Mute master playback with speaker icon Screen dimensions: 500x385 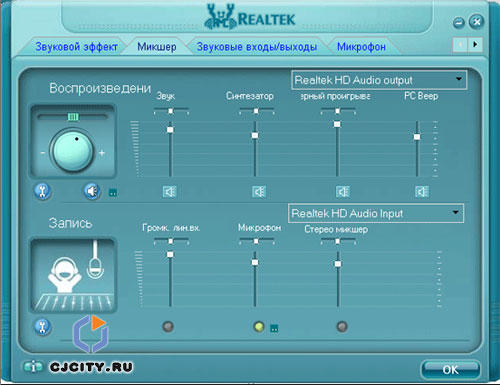pos(92,191)
